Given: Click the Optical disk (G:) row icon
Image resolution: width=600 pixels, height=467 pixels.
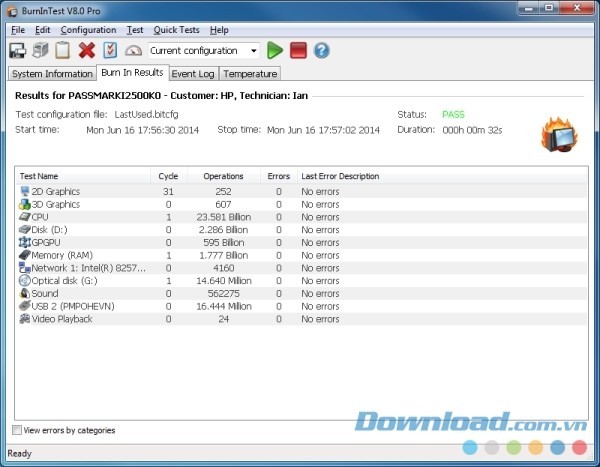Looking at the screenshot, I should [25, 281].
